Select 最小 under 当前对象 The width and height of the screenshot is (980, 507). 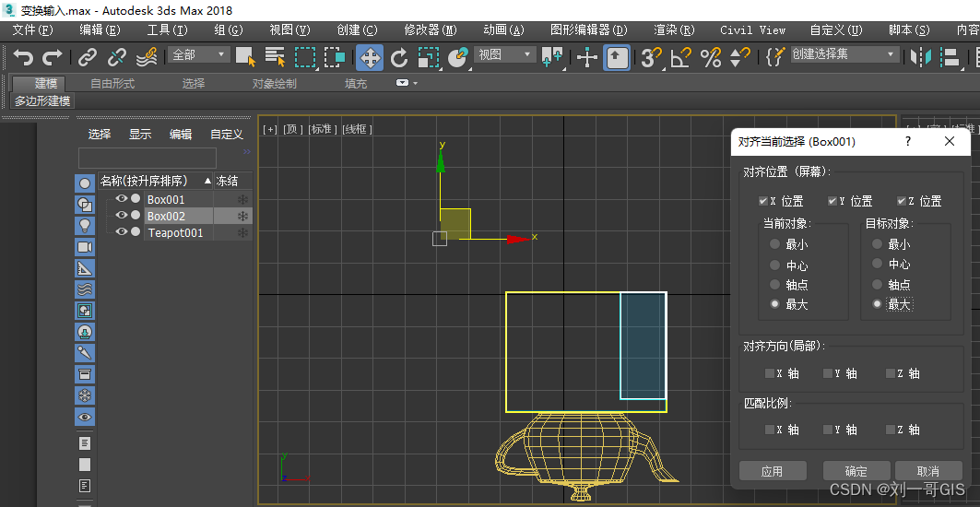775,244
